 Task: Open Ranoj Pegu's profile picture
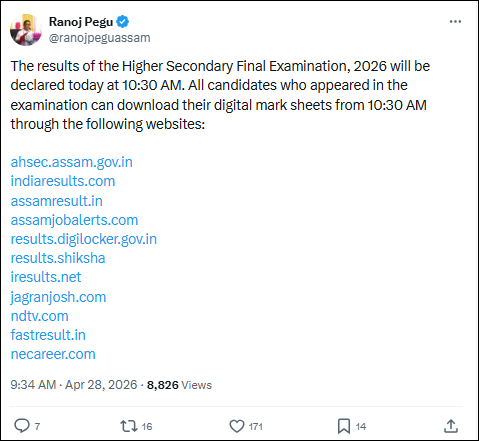(26, 30)
